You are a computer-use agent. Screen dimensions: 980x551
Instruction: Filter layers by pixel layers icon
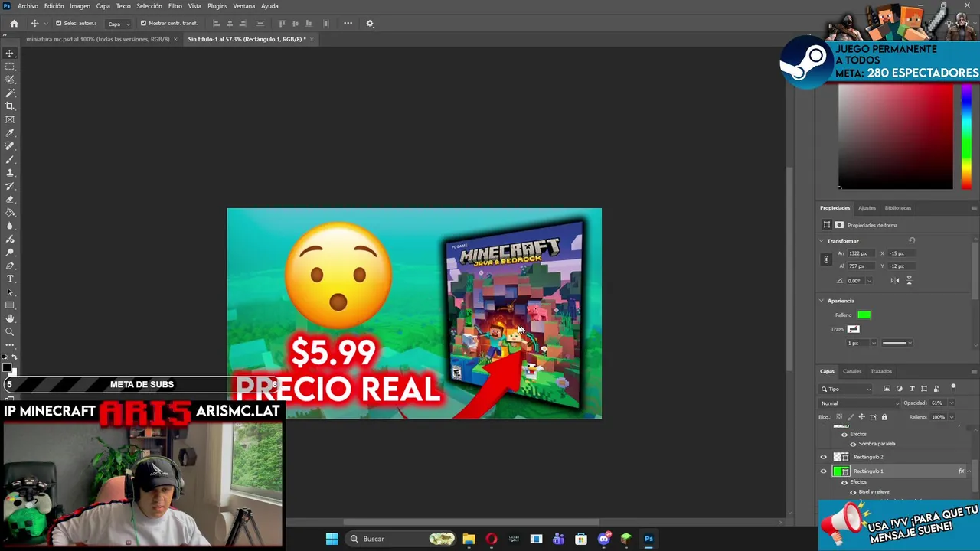pos(887,389)
